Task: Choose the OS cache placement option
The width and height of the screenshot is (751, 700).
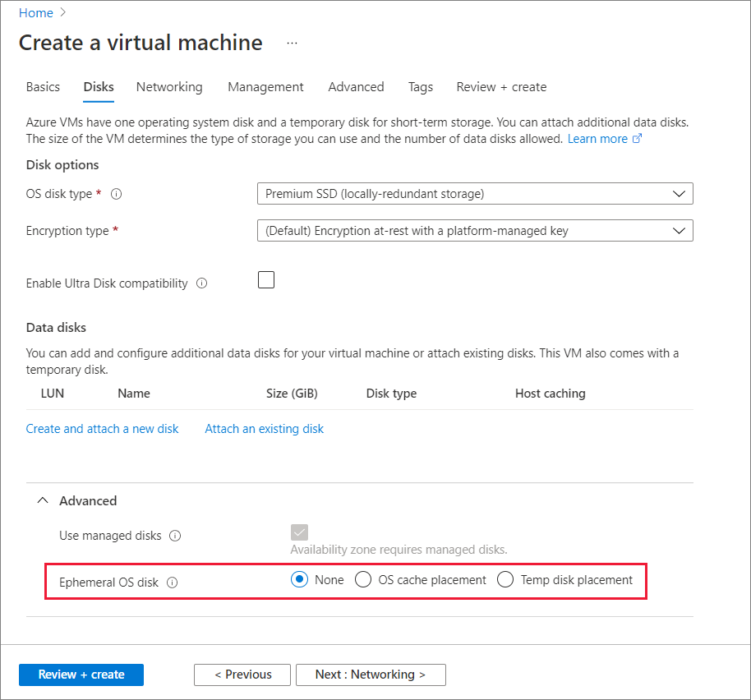Action: point(363,579)
